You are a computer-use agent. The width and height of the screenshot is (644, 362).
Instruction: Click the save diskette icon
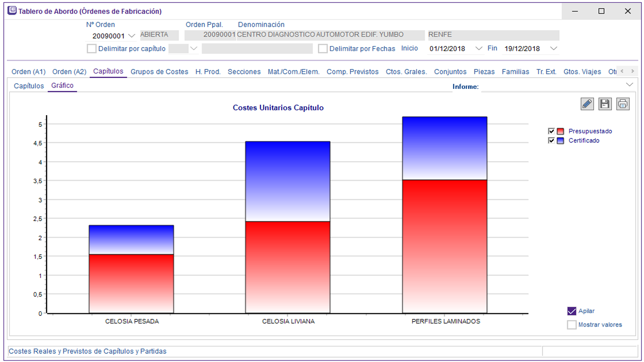(x=605, y=103)
